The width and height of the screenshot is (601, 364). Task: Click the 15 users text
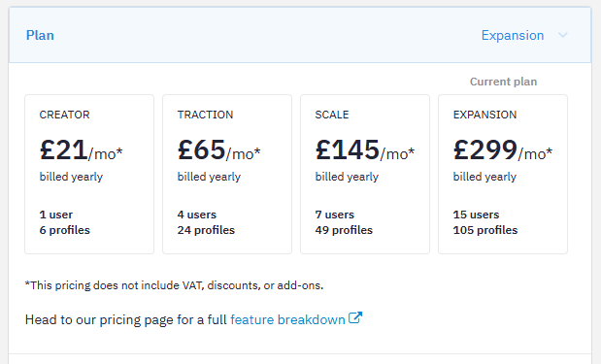pyautogui.click(x=476, y=215)
